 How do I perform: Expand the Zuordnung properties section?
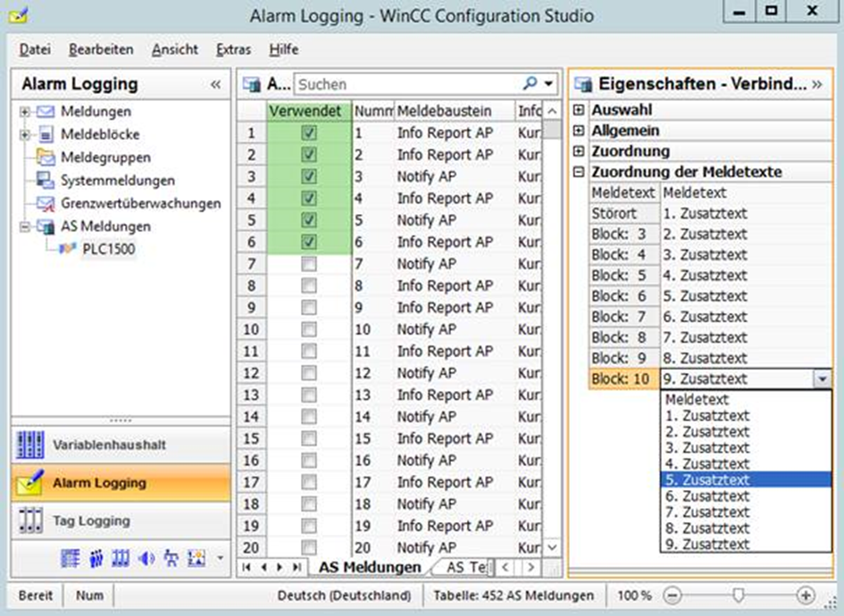[579, 151]
